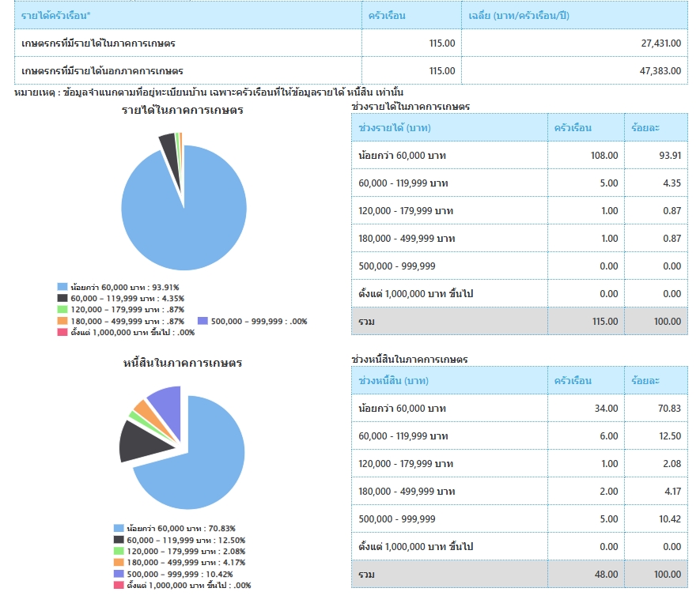Click the ช่วงรายได้ (บาท) column header
Viewport: 700px width, 607px height.
(395, 127)
